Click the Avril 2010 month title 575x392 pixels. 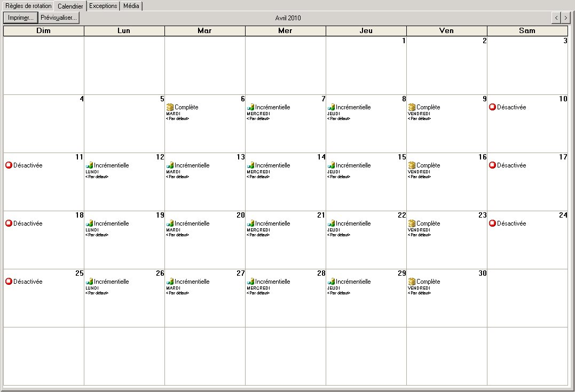click(288, 18)
